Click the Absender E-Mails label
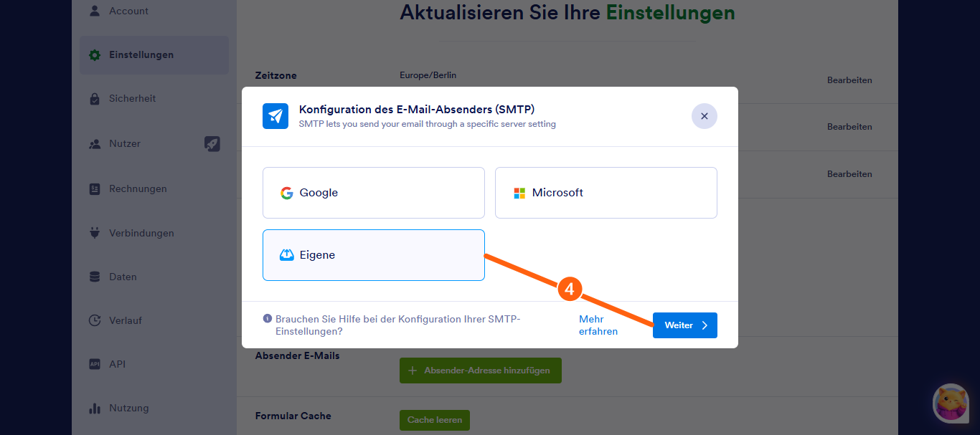 [x=298, y=355]
